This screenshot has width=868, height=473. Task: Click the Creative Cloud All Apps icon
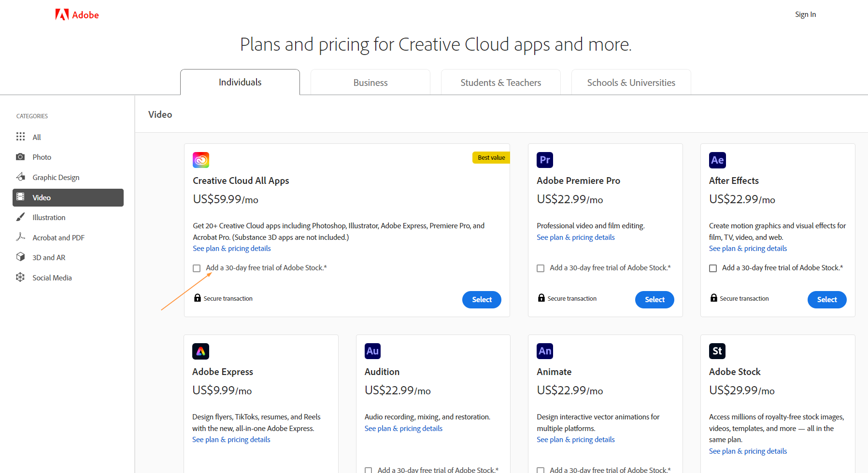click(x=201, y=160)
